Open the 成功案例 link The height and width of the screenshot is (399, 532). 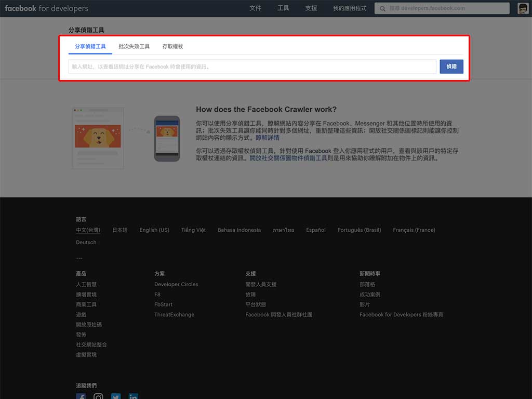(370, 295)
